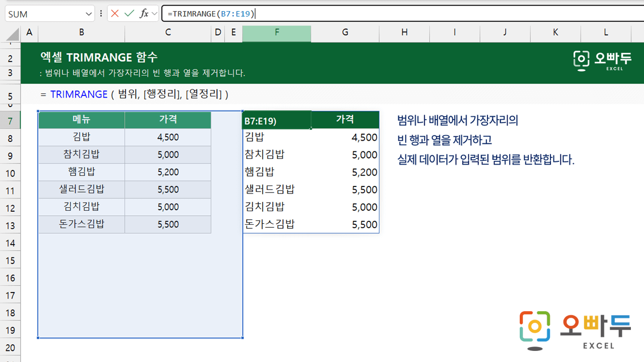Image resolution: width=644 pixels, height=362 pixels.
Task: Click the 5,200 value in column G
Action: 345,172
